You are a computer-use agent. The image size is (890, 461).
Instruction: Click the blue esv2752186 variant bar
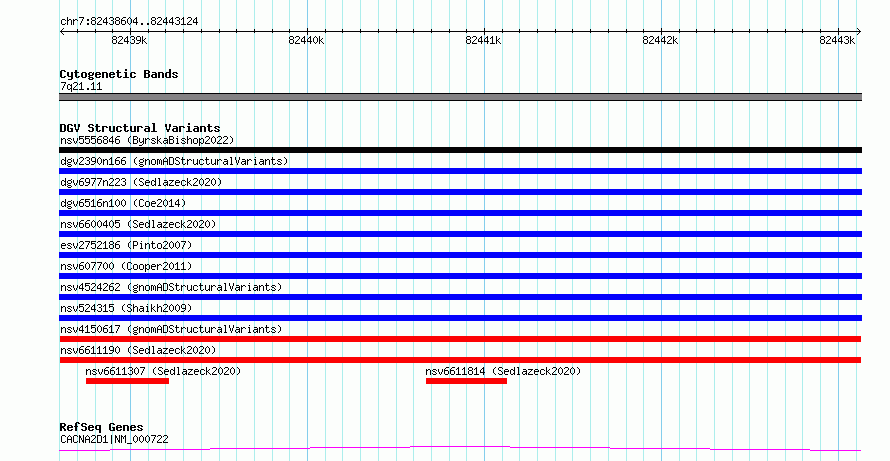tap(460, 255)
